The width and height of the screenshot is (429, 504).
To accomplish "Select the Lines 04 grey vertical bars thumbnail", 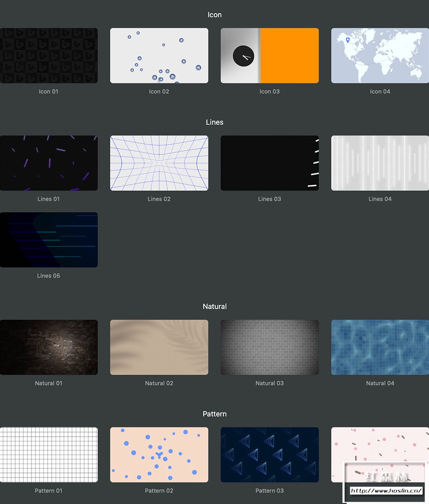I will click(x=380, y=163).
